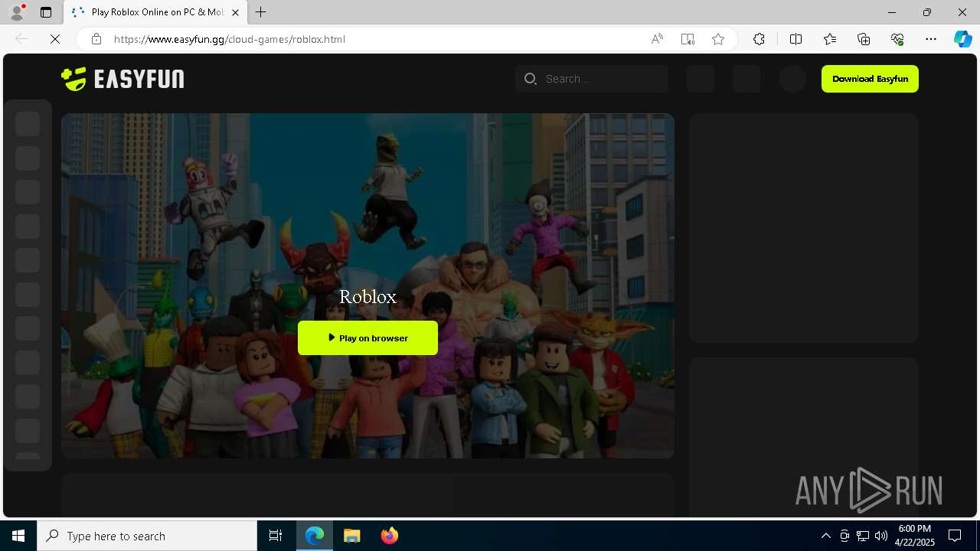Click the Roblox banner image
Viewport: 980px width, 551px height.
click(x=367, y=285)
